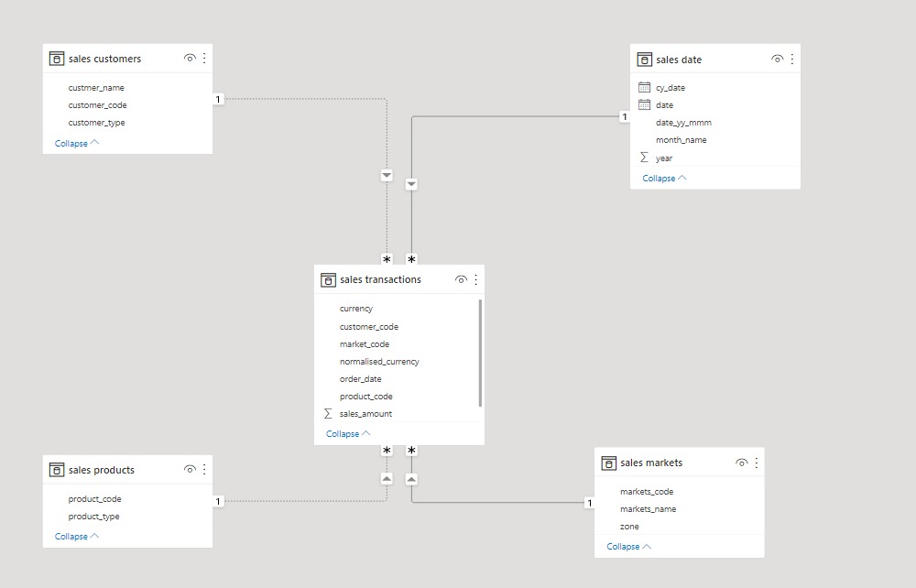Select products relationship filter direction arrow
Viewport: 916px width, 588px height.
click(387, 479)
